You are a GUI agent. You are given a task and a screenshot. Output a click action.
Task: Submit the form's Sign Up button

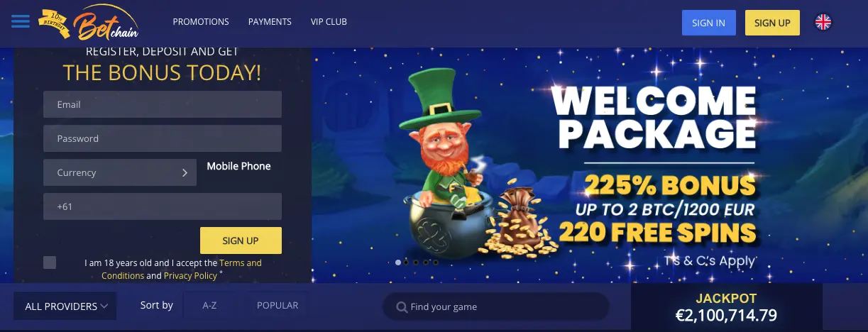pos(241,240)
